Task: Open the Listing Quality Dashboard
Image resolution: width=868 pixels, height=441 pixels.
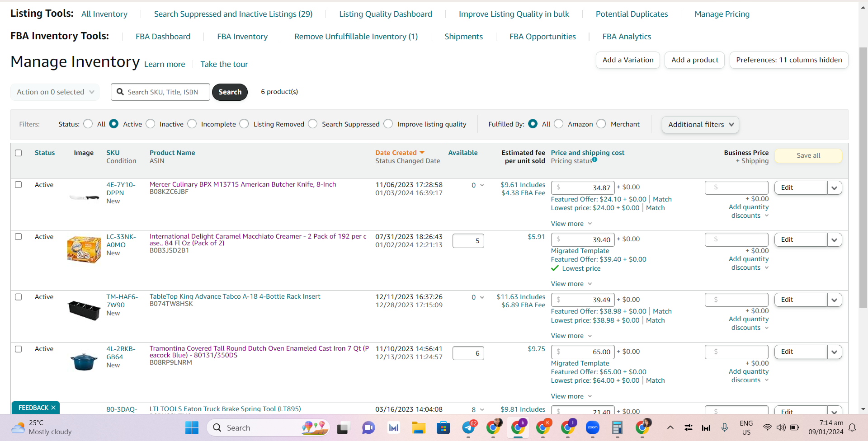Action: [386, 14]
